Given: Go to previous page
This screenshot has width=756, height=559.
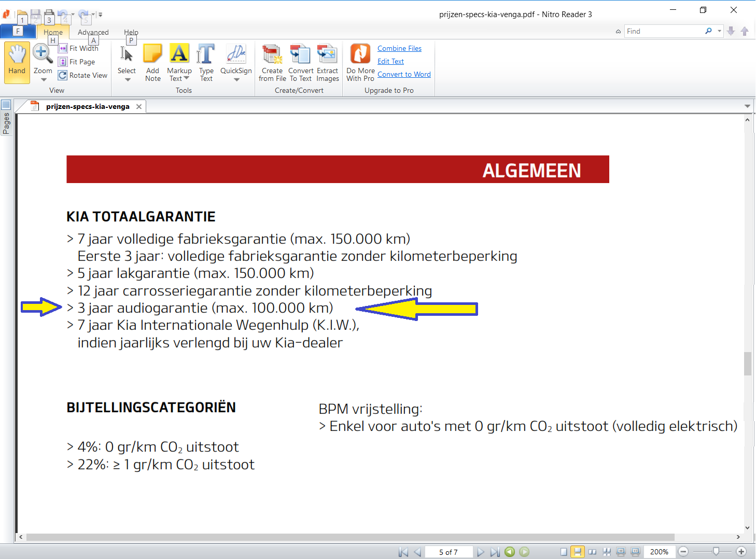Looking at the screenshot, I should (x=417, y=552).
